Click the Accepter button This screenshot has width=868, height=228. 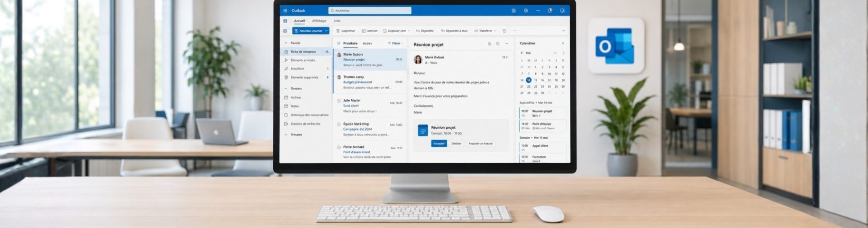tap(439, 143)
